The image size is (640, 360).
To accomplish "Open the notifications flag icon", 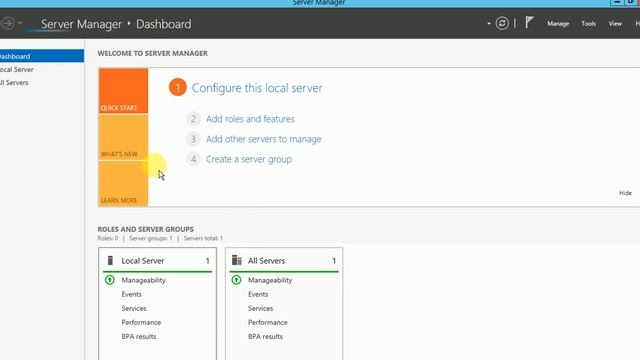I will (529, 22).
